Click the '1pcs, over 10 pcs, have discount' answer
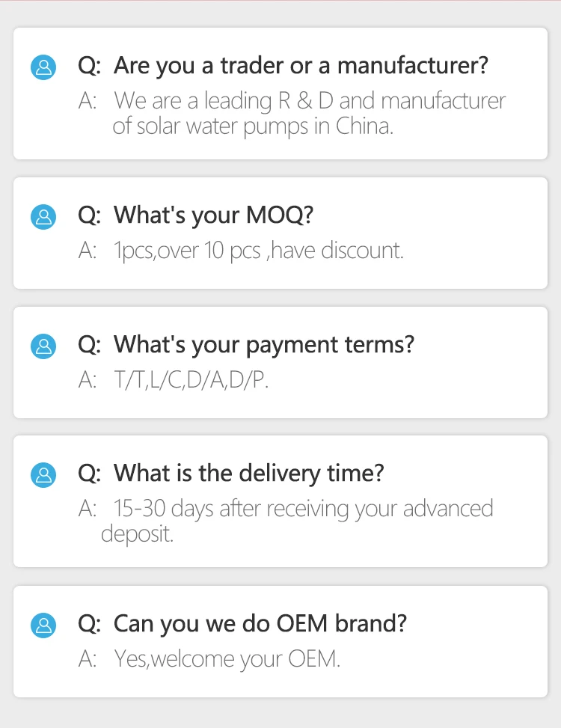The width and height of the screenshot is (561, 728). pyautogui.click(x=259, y=251)
